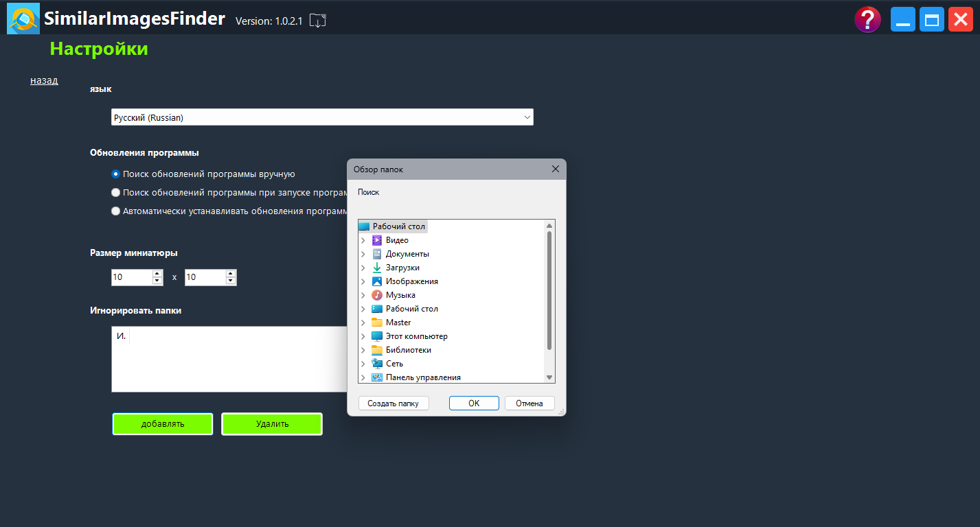980x527 pixels.
Task: Select the Сеть tree item label
Action: (394, 364)
